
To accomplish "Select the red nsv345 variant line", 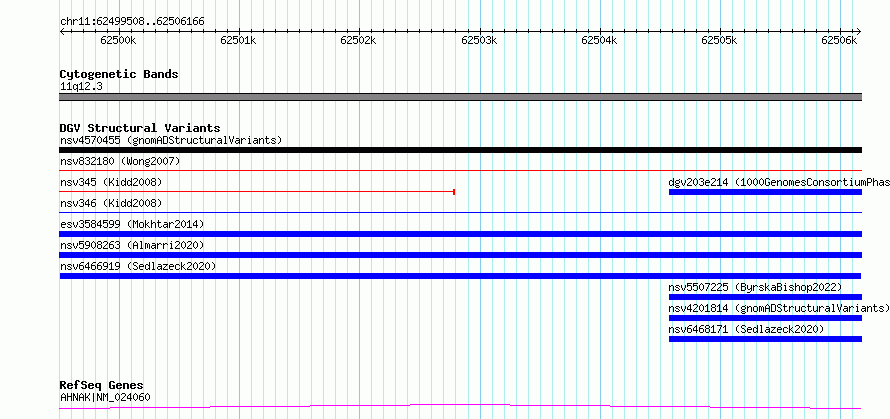I will coord(257,192).
